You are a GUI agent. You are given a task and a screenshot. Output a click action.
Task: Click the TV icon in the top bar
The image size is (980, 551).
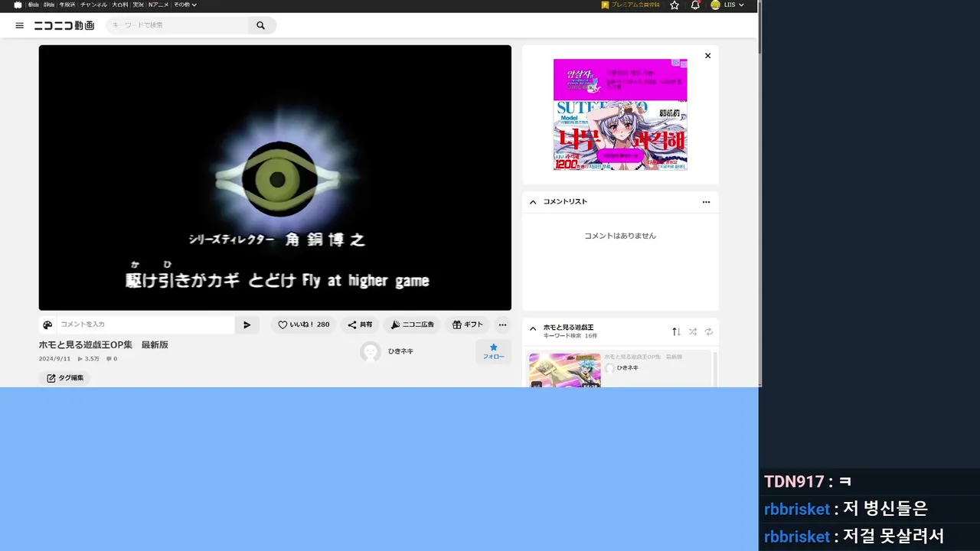(18, 5)
